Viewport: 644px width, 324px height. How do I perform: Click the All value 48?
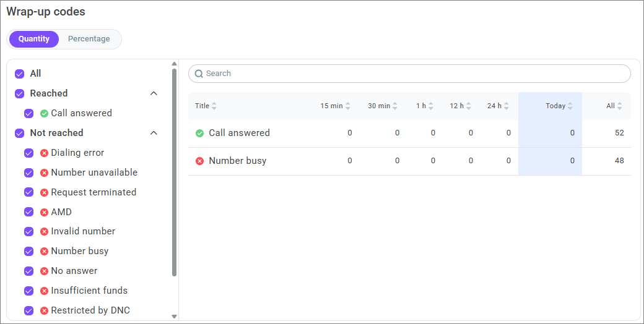point(619,161)
